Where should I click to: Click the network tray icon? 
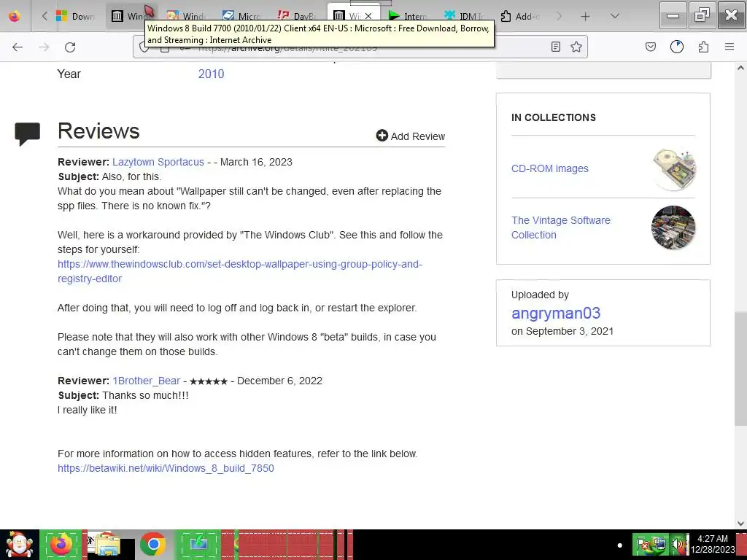tap(660, 544)
